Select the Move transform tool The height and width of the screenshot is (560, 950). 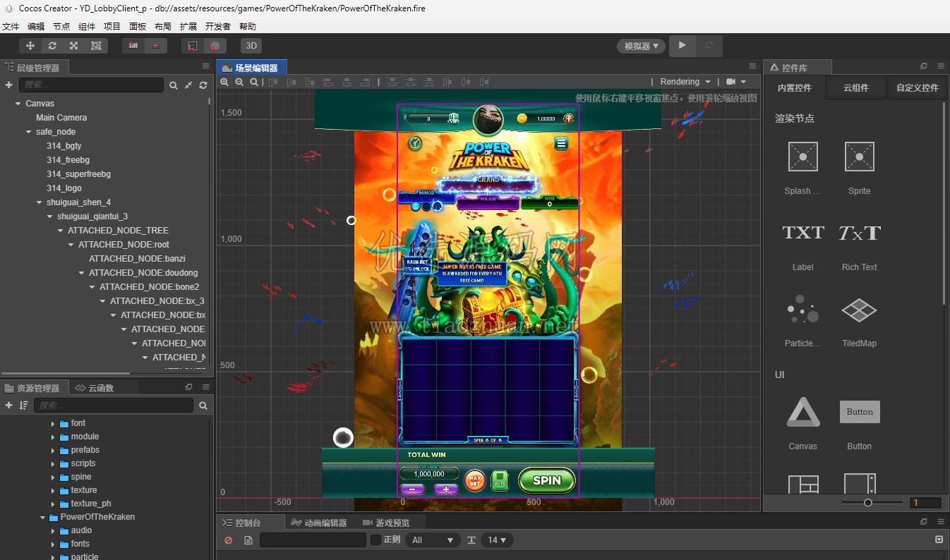click(x=30, y=46)
